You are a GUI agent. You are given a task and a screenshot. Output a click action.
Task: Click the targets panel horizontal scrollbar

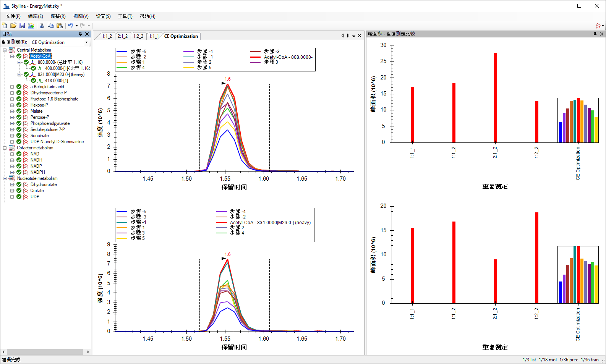click(45, 352)
